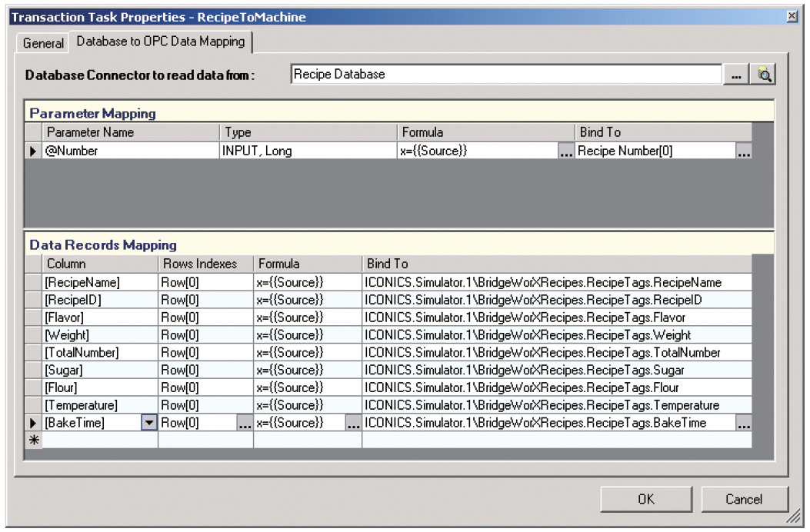
Task: Click the RecipeTags.Flour bind path
Action: click(557, 388)
